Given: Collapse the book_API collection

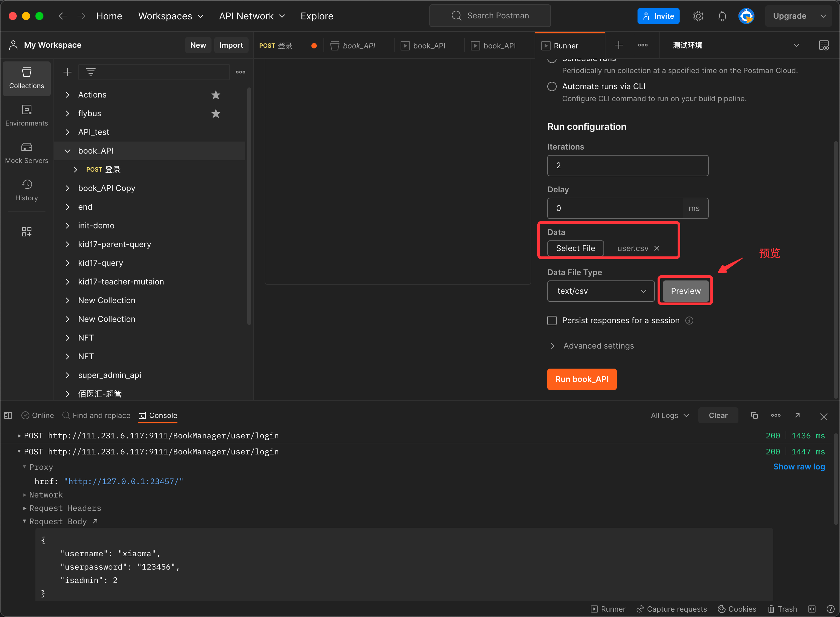Looking at the screenshot, I should click(67, 151).
